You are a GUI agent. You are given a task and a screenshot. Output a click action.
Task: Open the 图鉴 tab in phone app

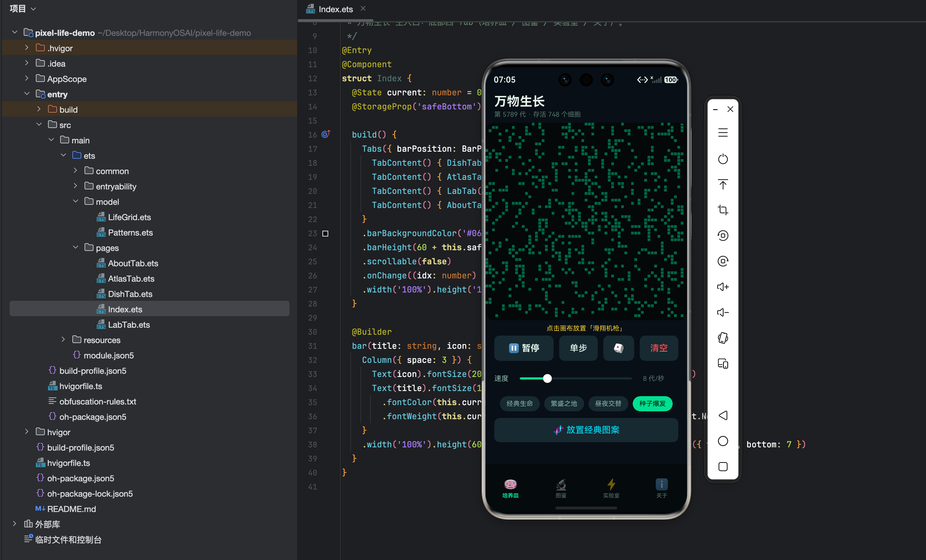[x=561, y=488]
